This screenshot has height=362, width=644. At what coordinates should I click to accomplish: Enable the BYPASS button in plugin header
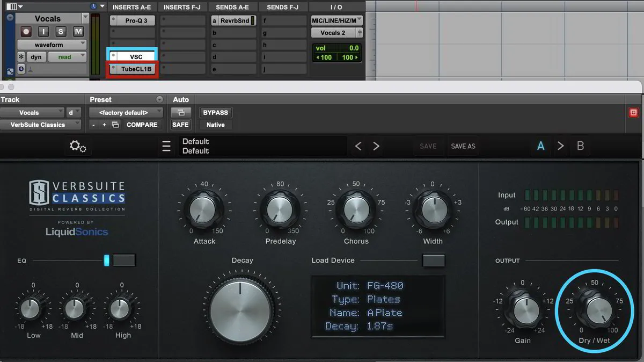[215, 112]
